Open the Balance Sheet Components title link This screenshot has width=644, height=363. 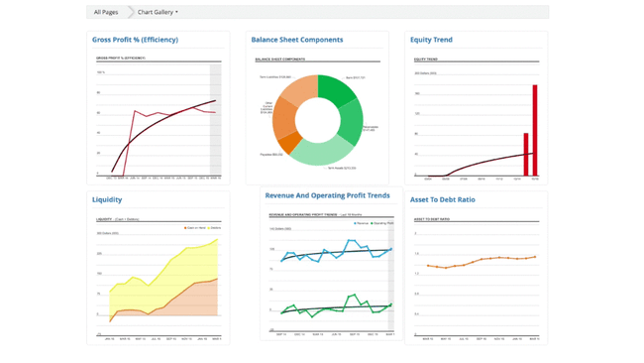coord(297,40)
